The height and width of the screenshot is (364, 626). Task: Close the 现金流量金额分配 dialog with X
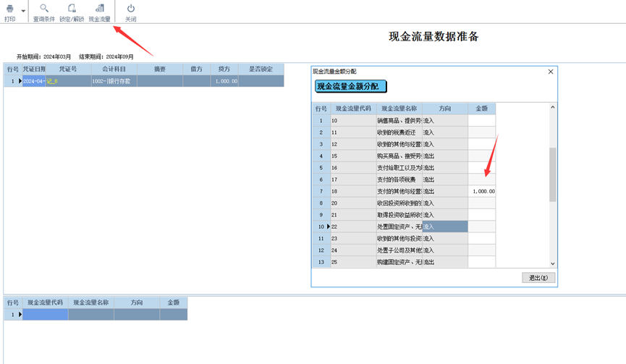551,72
